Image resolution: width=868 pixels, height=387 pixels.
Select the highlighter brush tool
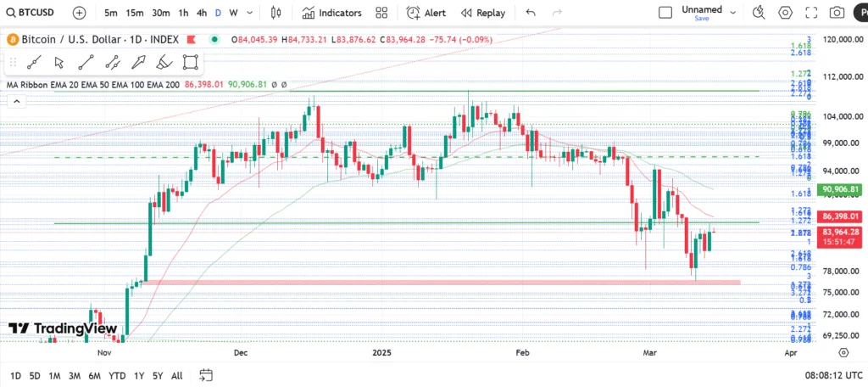pos(164,63)
